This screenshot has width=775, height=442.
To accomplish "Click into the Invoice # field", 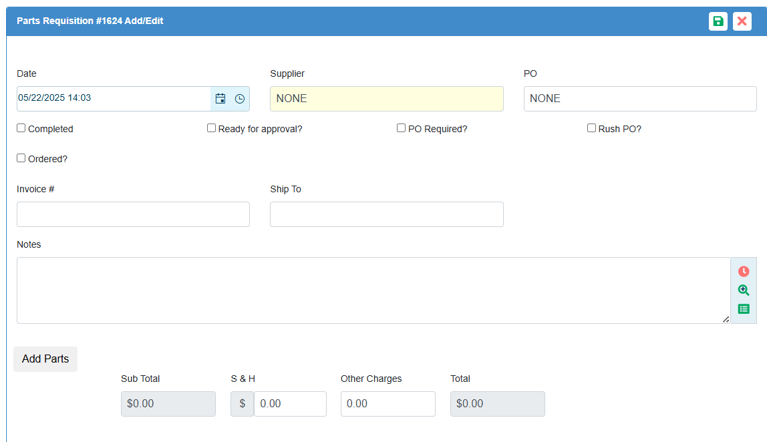I will point(133,214).
